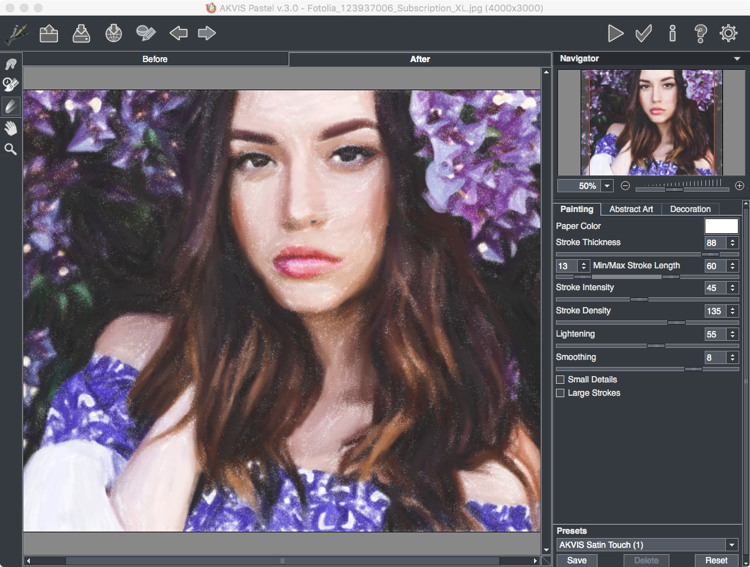750x567 pixels.
Task: Open the 50% zoom level dropdown
Action: coord(607,186)
